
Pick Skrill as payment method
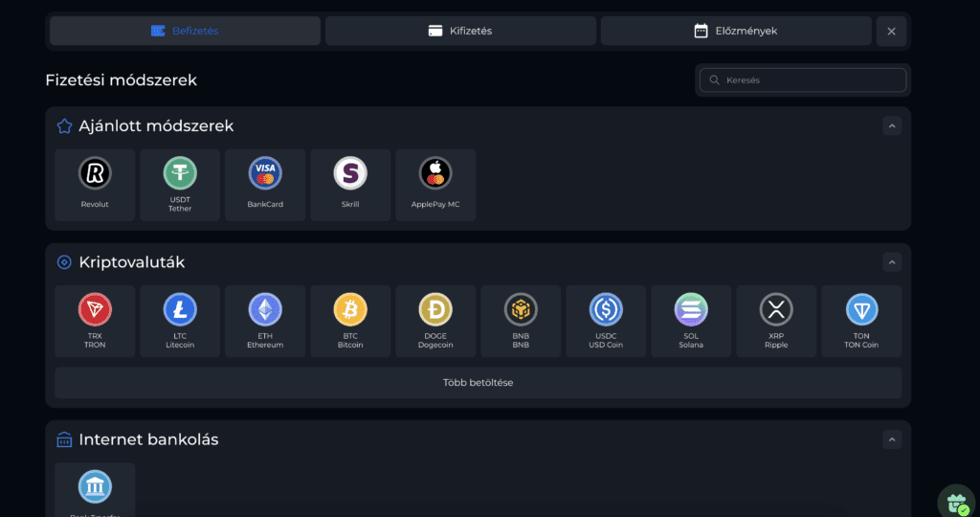(x=350, y=185)
